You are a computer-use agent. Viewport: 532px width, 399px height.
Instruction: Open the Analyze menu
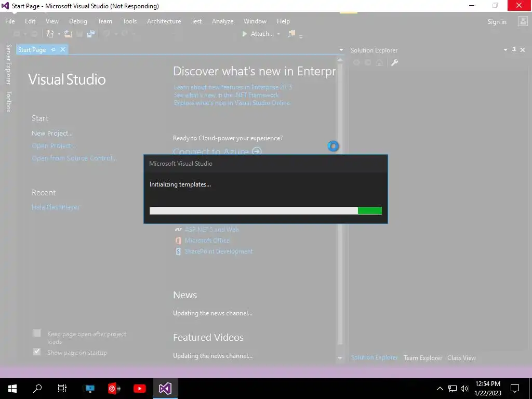tap(222, 21)
